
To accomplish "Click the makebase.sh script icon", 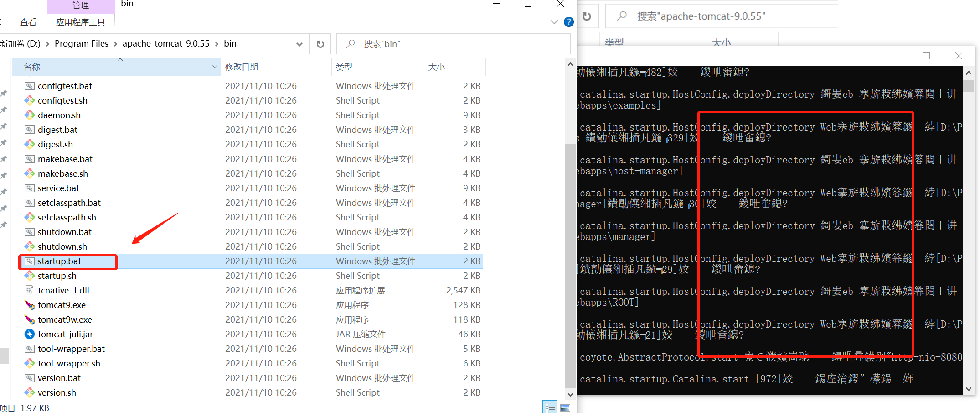I will click(x=30, y=173).
